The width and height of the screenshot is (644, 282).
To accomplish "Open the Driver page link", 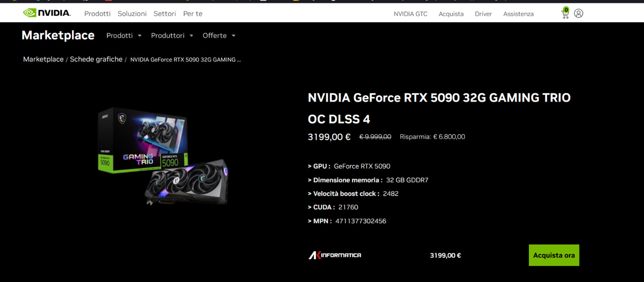I will click(x=483, y=14).
